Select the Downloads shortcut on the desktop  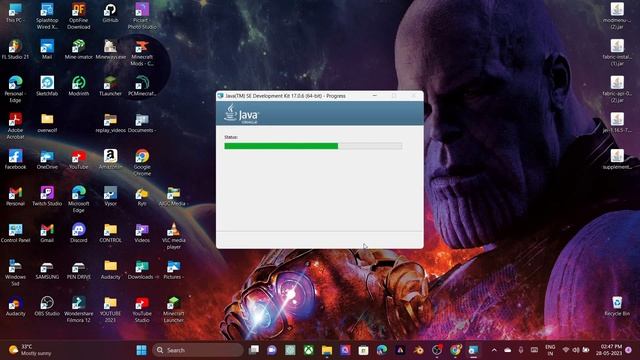[142, 269]
